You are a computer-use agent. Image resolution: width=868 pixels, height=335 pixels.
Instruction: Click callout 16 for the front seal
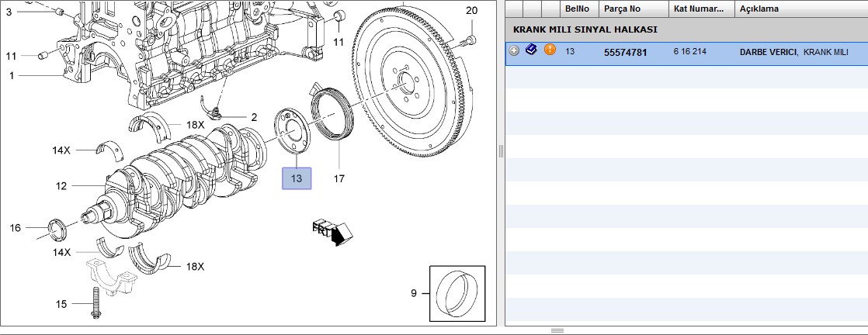(15, 228)
